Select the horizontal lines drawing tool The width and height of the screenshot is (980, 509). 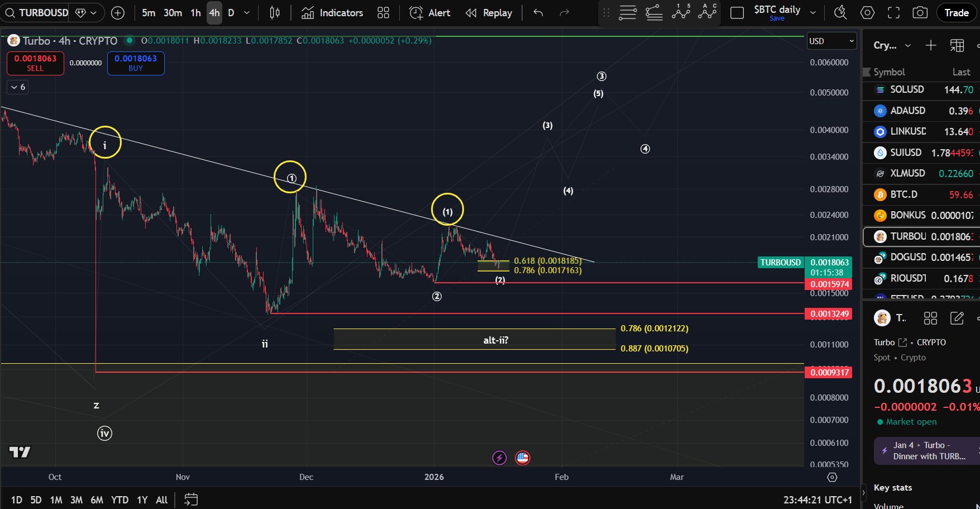point(628,12)
